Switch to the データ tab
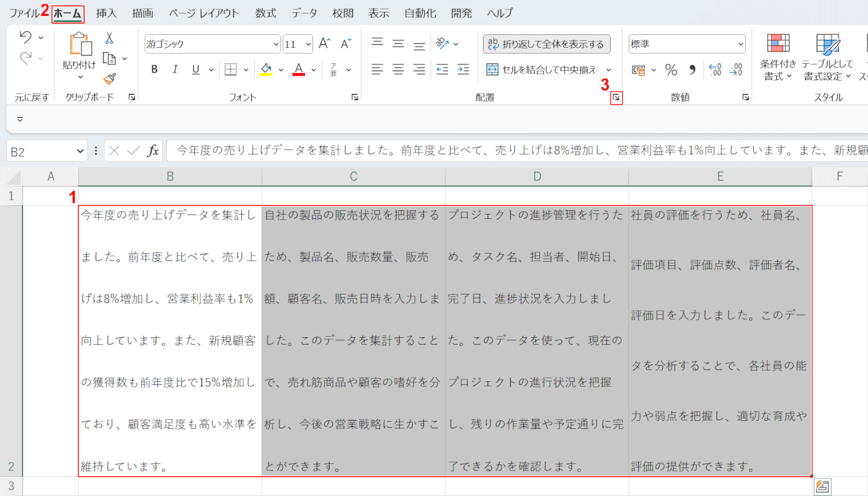 point(304,13)
